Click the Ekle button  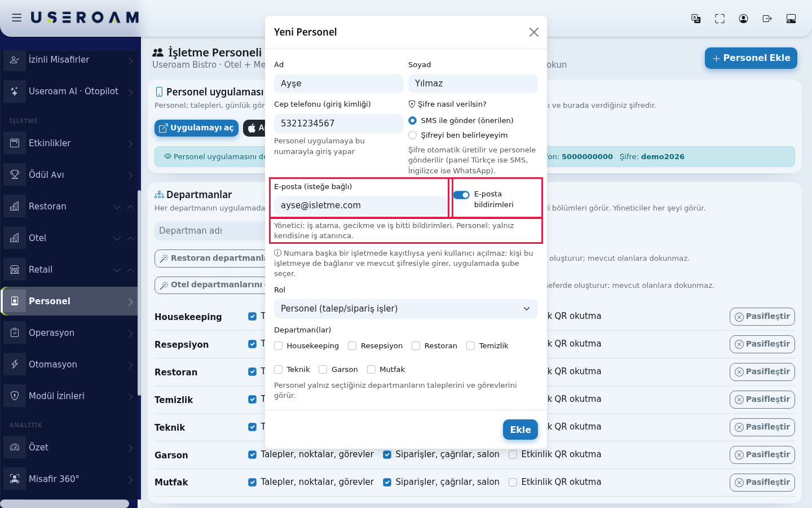(x=520, y=430)
